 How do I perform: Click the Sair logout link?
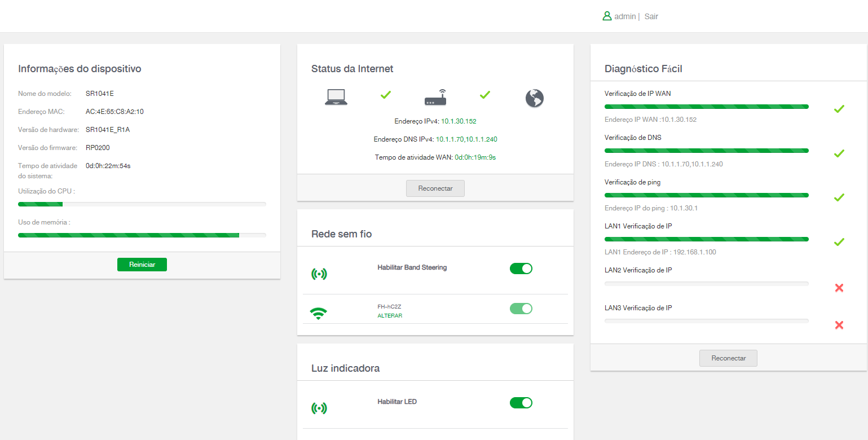651,16
